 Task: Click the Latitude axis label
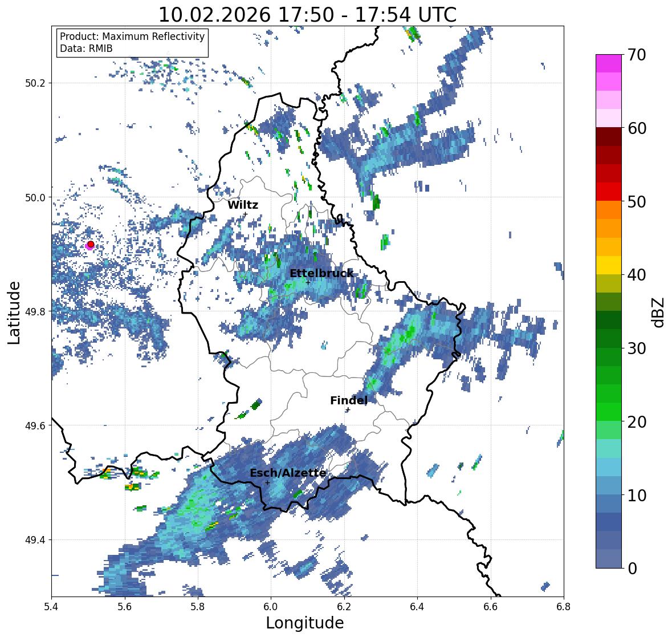[14, 313]
